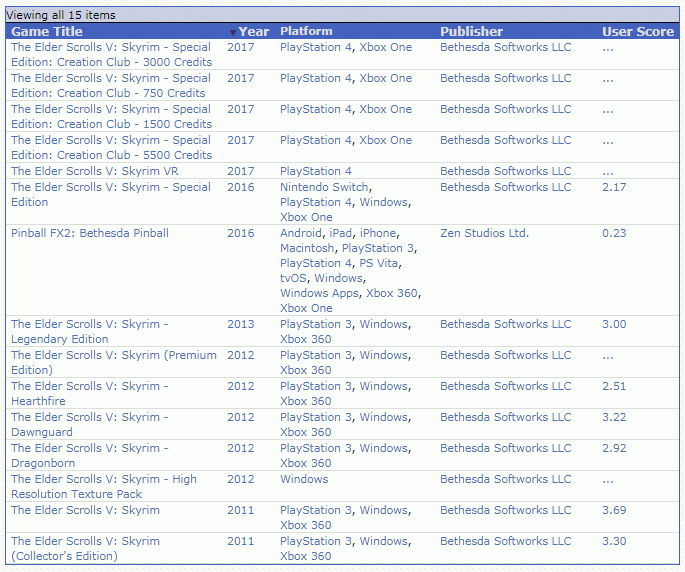Viewport: 685px width, 572px height.
Task: Click PlayStation 3 in Hearthfire row
Action: (316, 386)
